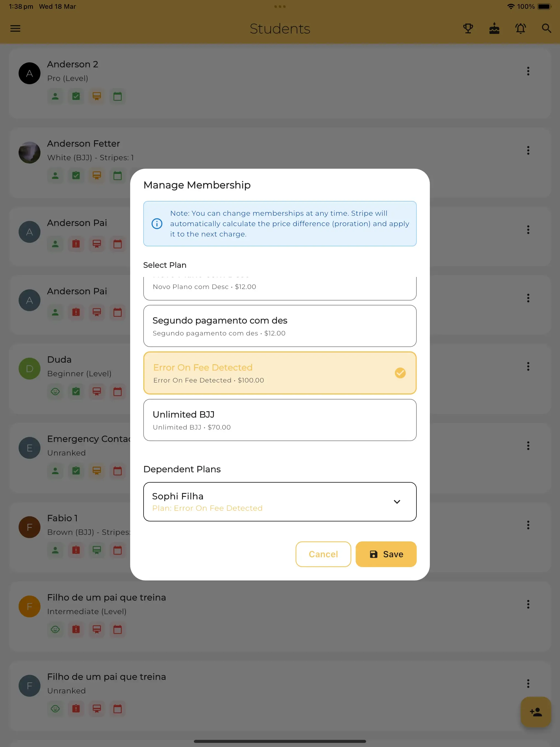Select the Novo Plano com Desc option
This screenshot has height=747, width=560.
coord(280,287)
